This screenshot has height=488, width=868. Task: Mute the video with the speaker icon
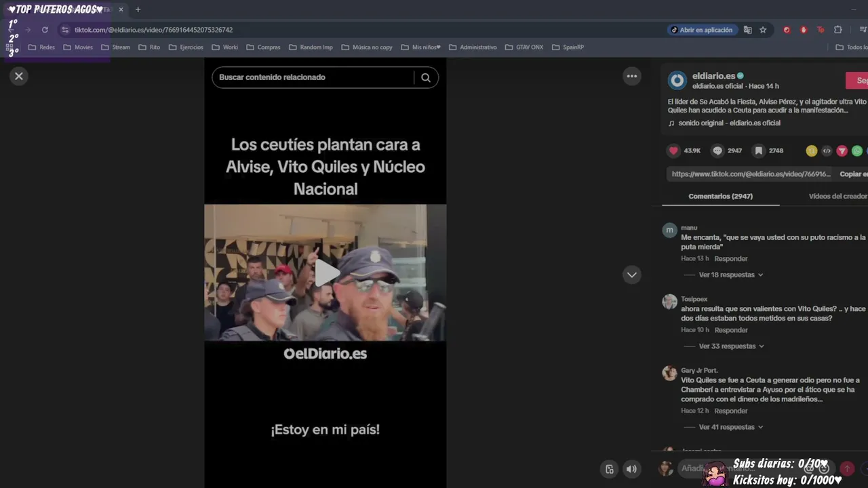click(631, 469)
